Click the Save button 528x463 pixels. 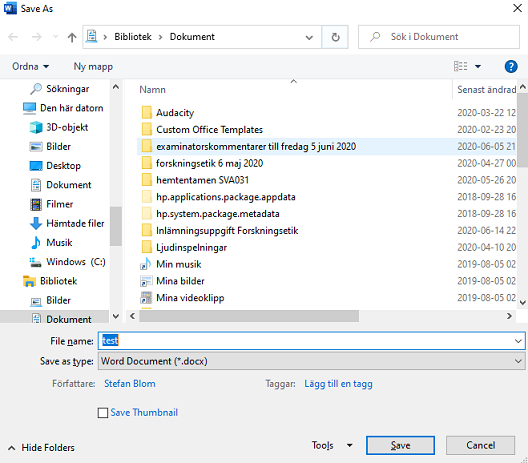pyautogui.click(x=400, y=445)
